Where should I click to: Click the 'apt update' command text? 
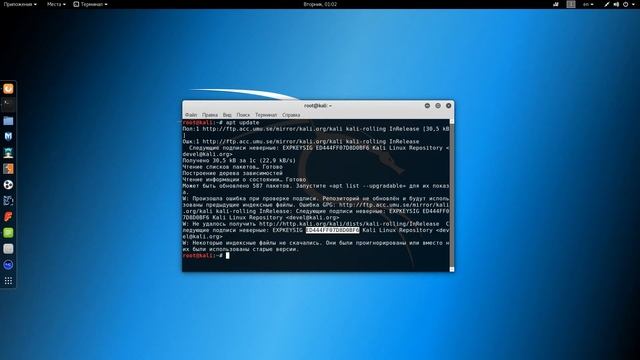point(242,122)
